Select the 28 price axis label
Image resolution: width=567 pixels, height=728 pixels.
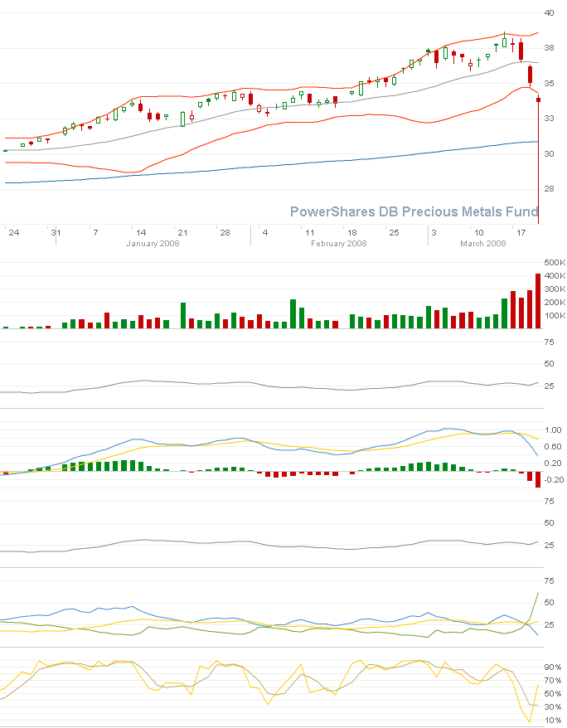549,188
